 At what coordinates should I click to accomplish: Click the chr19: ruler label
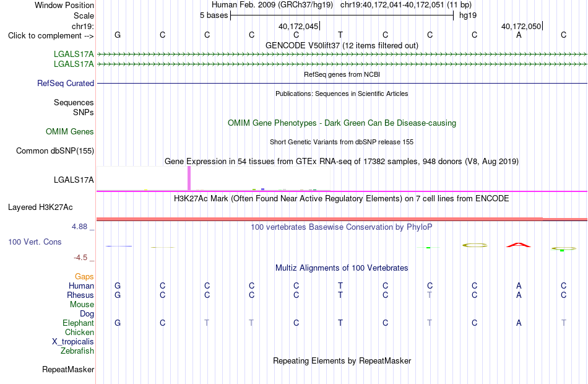click(82, 26)
